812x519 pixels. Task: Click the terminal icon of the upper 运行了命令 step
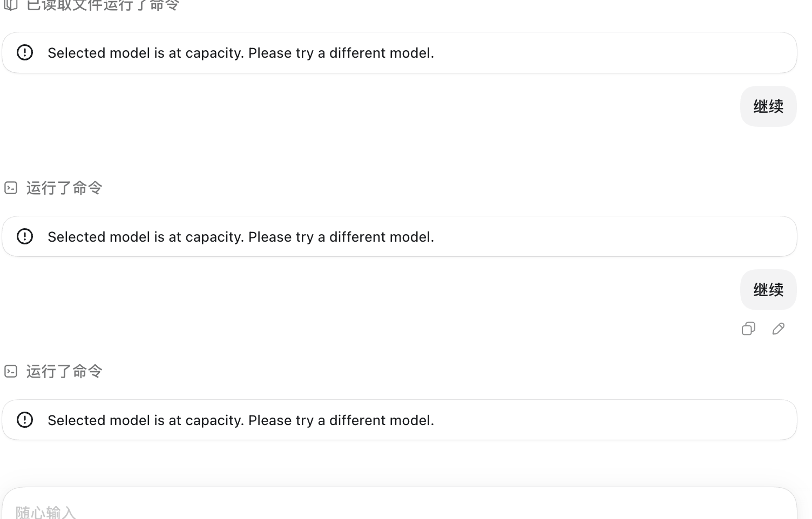tap(11, 188)
